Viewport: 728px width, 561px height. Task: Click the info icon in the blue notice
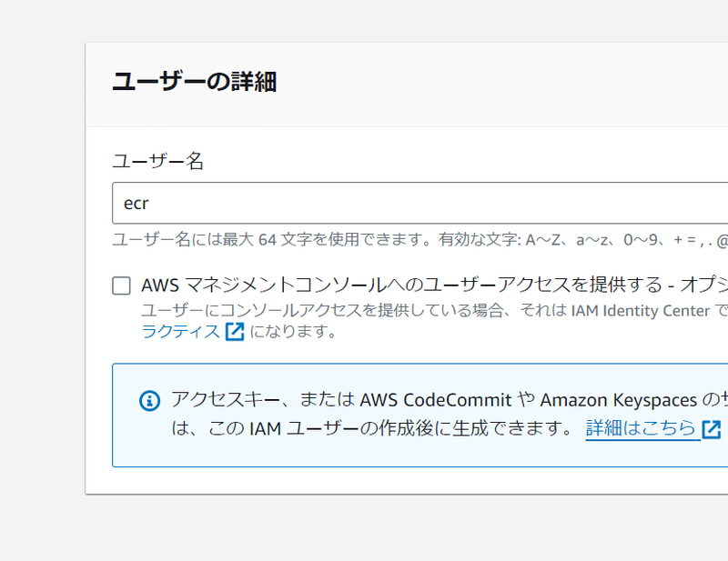[x=149, y=401]
